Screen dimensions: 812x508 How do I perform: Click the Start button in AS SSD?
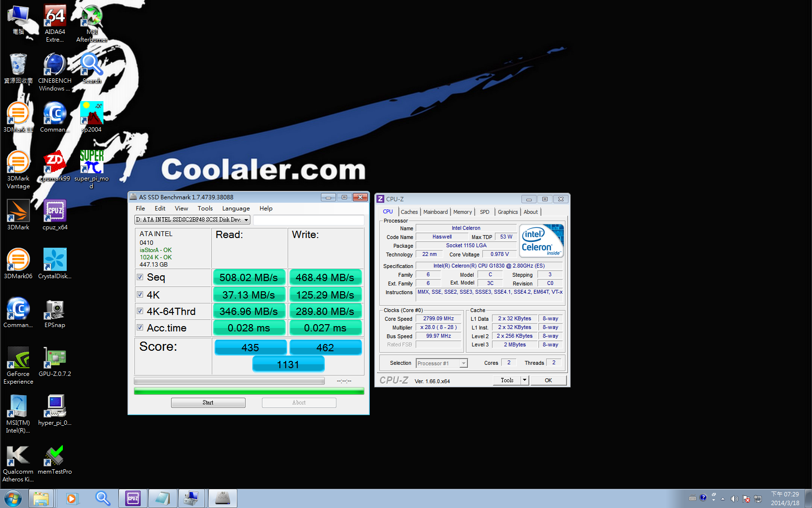(208, 403)
